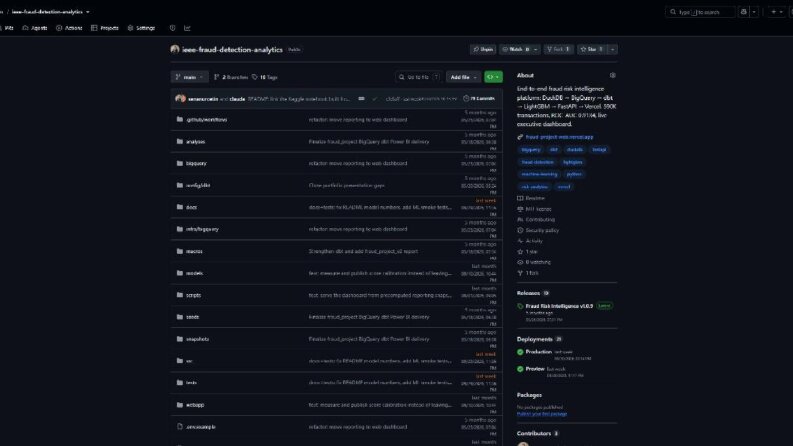This screenshot has width=793, height=446.
Task: Click the bigquery topic tag
Action: (531, 150)
